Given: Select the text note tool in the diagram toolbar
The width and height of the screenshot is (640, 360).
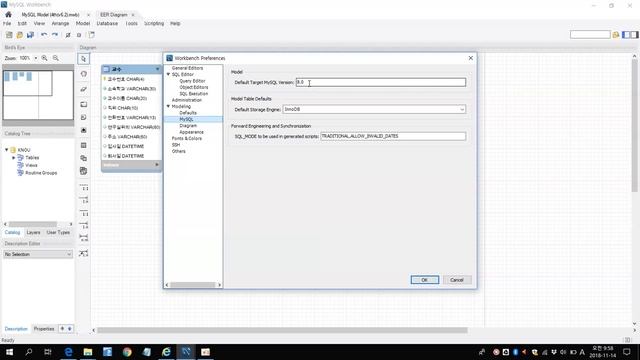Looking at the screenshot, I should point(84,118).
